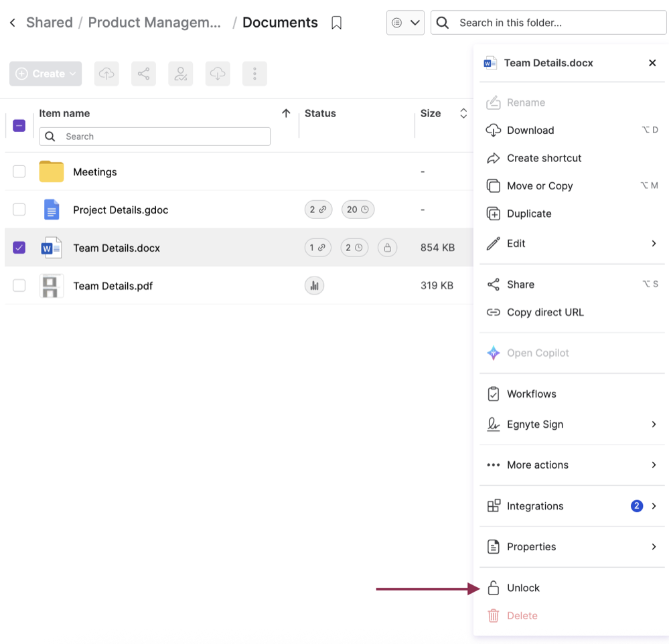Click the cloud download toolbar icon
Image resolution: width=669 pixels, height=644 pixels.
pyautogui.click(x=218, y=74)
